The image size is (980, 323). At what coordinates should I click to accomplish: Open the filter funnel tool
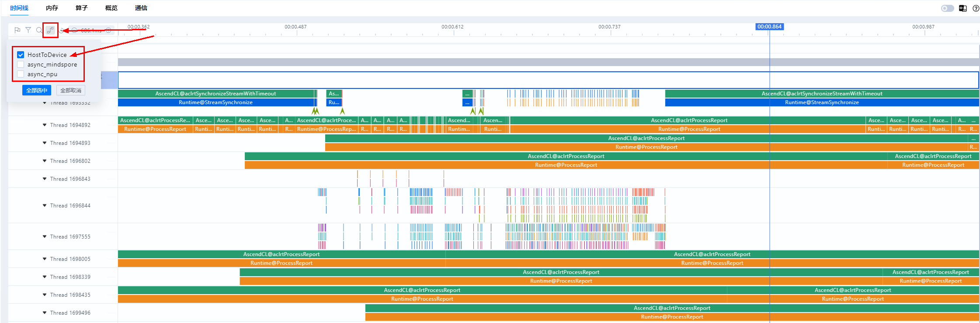[x=28, y=30]
